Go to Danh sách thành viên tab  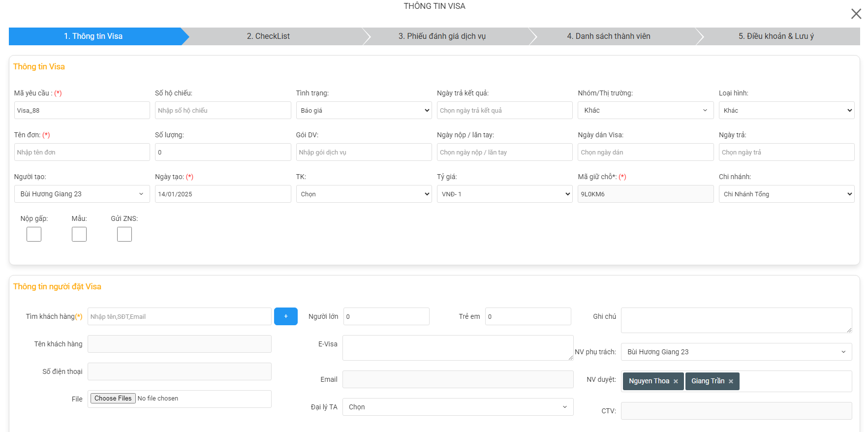[x=608, y=36]
